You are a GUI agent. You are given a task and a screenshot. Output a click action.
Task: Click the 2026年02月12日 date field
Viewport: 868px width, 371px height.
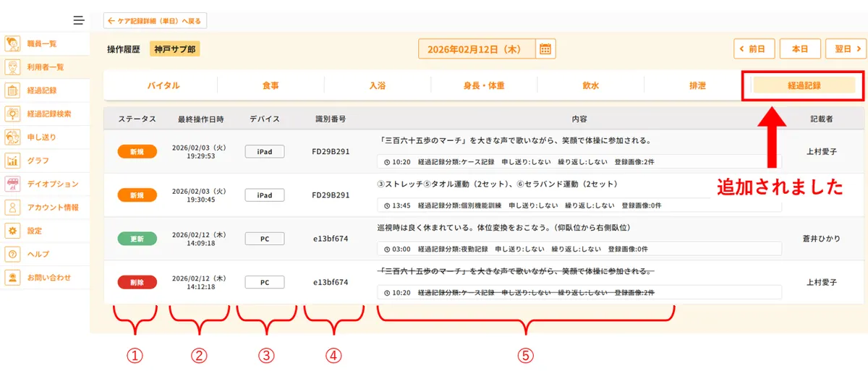point(477,49)
